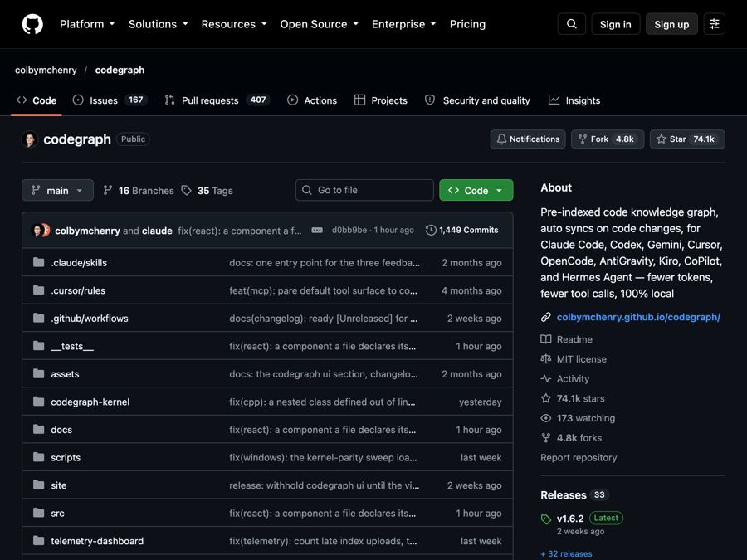Click the commit author avatars in commit bar
Screen dimensions: 747x560
point(41,231)
